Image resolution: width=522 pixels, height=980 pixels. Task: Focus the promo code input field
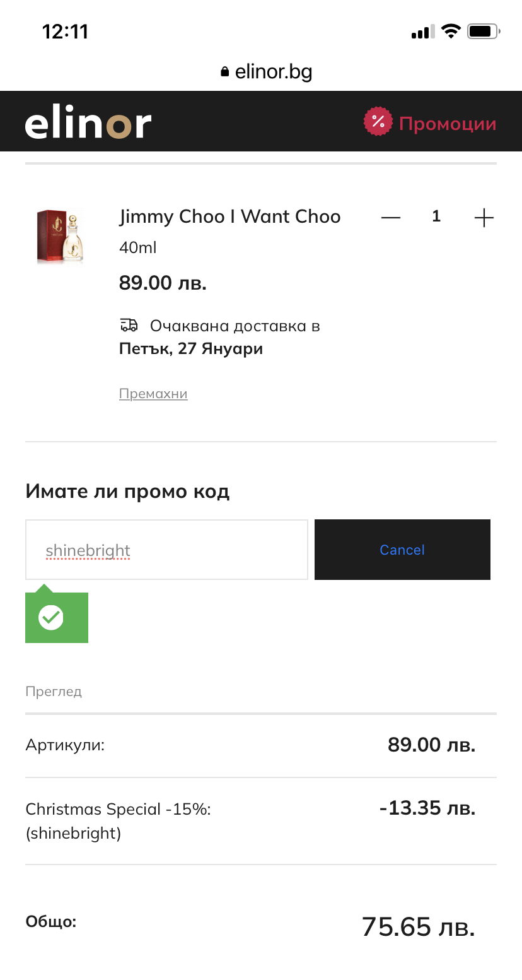pyautogui.click(x=166, y=550)
